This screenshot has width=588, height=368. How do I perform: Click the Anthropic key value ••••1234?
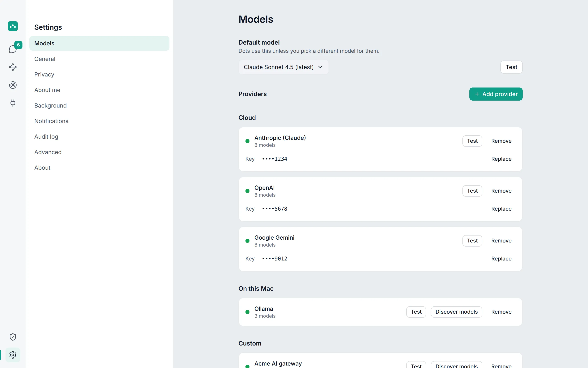(x=275, y=159)
